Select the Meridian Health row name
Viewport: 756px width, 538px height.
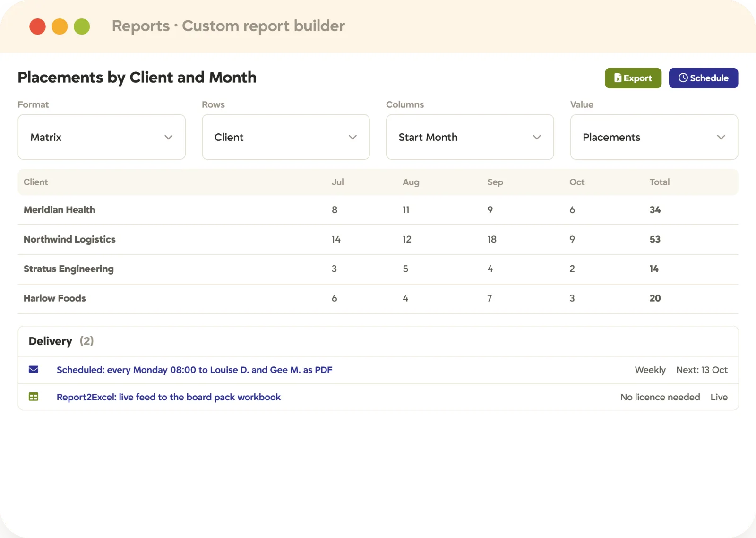click(x=60, y=210)
